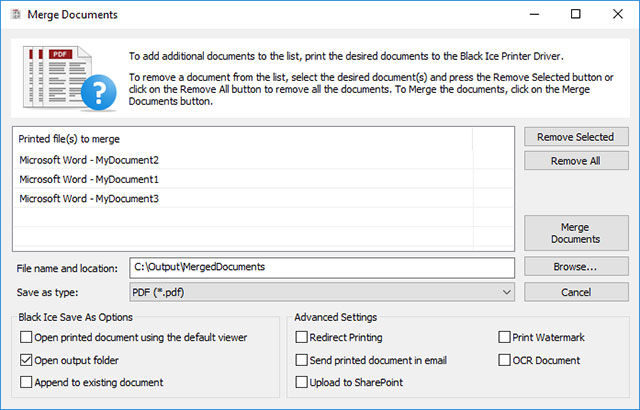Select Microsoft Word - MyDocument2 in list
The height and width of the screenshot is (410, 640).
263,160
